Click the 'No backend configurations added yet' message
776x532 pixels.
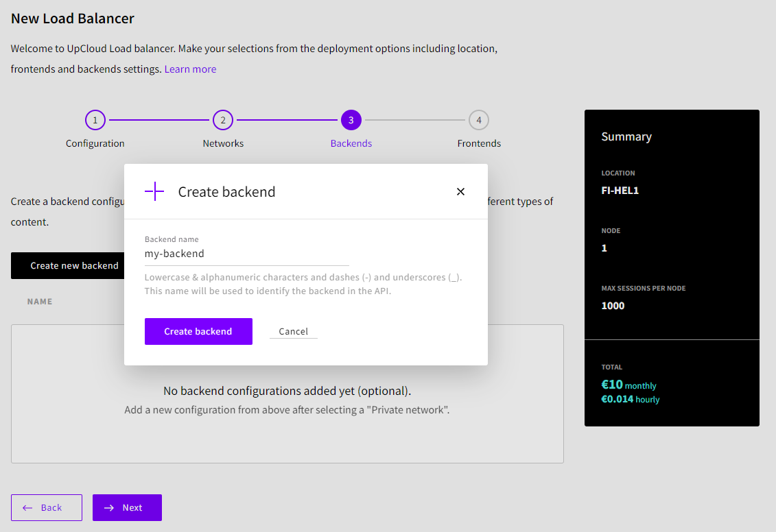(287, 391)
